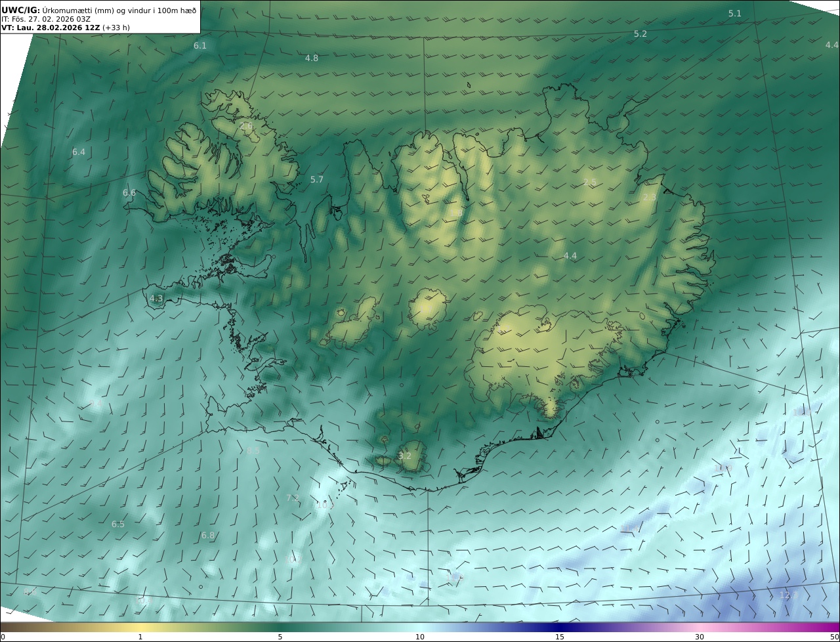Click the map value 6.4
Viewport: 840px width, 642px height.
pos(79,152)
